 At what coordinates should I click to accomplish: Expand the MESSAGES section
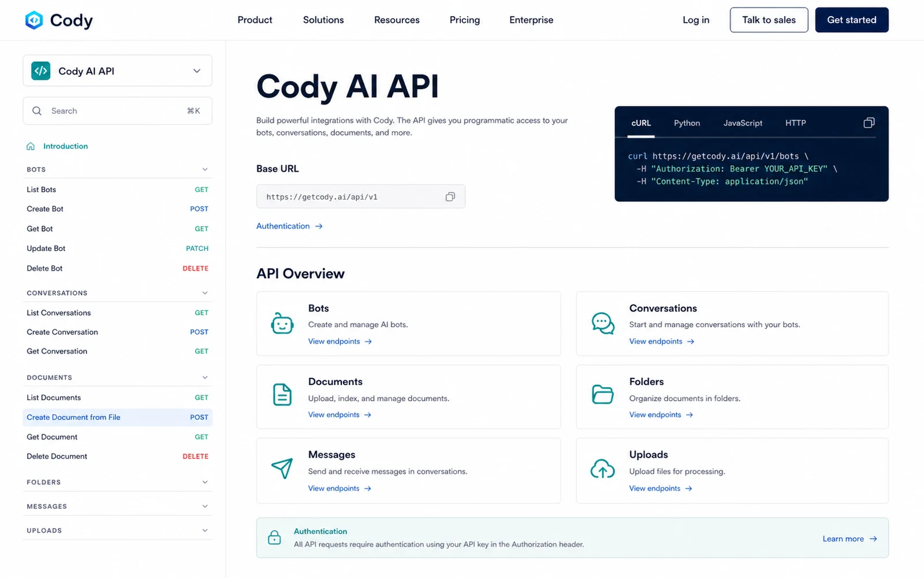[x=205, y=506]
